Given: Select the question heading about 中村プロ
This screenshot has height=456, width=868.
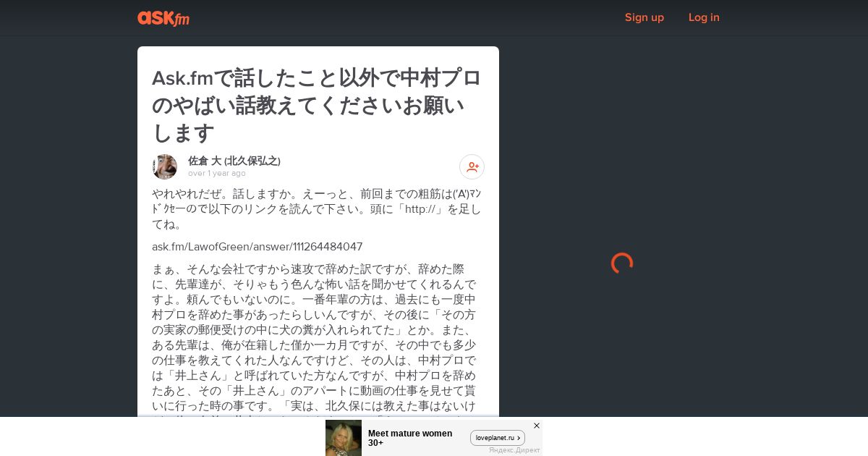Looking at the screenshot, I should pos(317,105).
